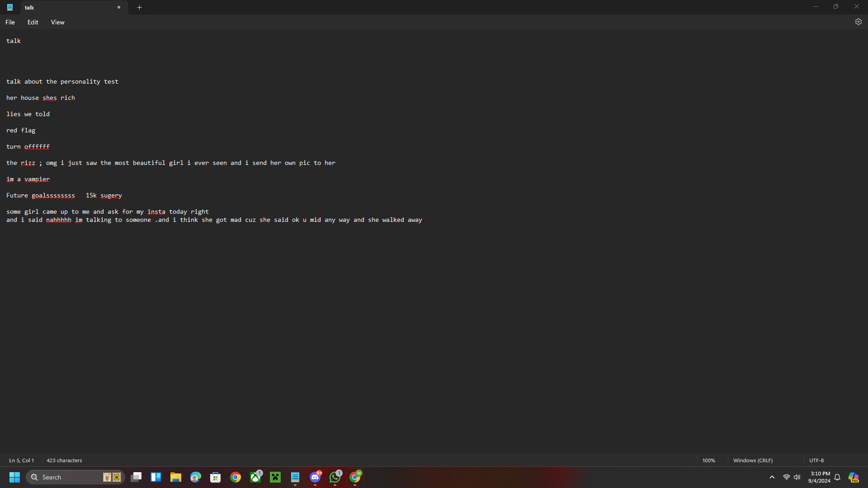Open notifications via the bell icon
The image size is (868, 488).
pyautogui.click(x=837, y=477)
